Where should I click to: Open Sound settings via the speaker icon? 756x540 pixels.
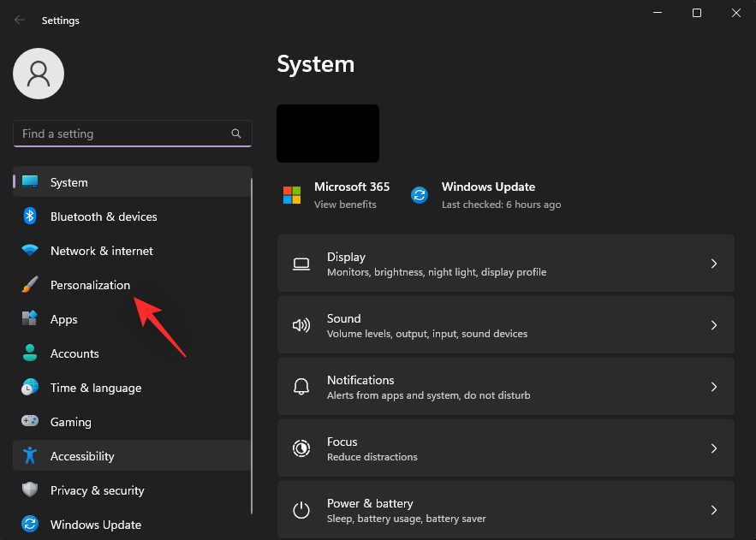(x=301, y=325)
